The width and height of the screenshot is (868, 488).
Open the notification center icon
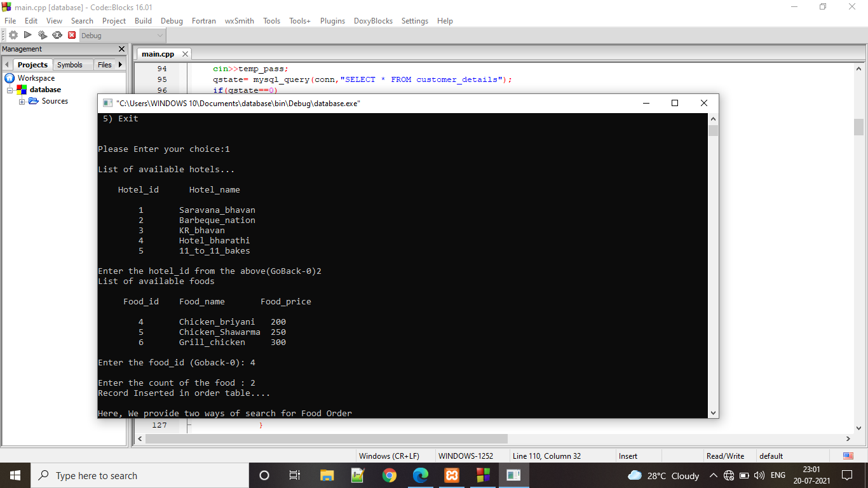(x=846, y=475)
